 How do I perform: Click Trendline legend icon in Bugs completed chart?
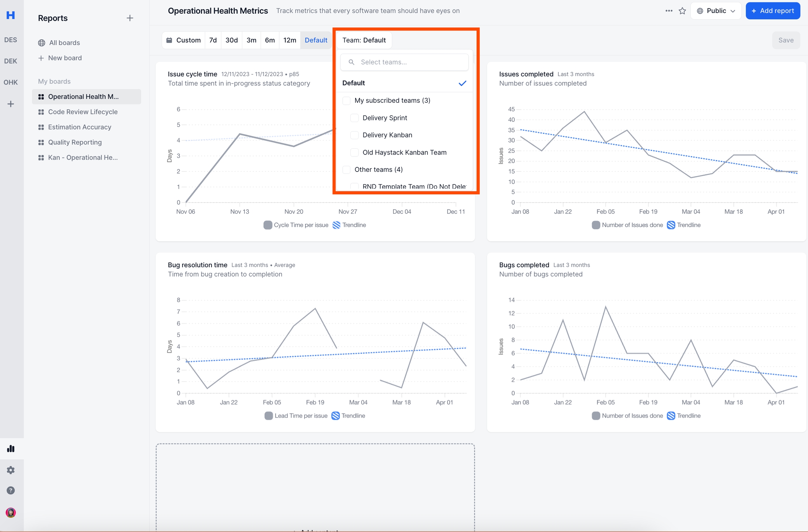tap(671, 416)
